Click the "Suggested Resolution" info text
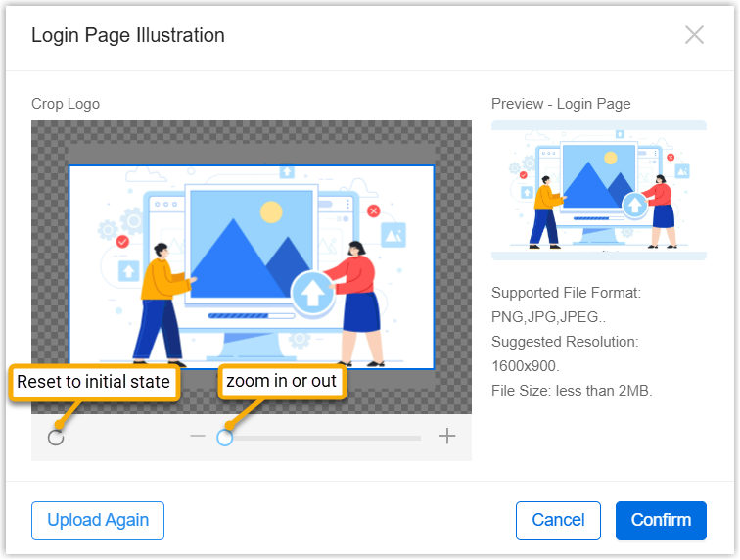The image size is (740, 560). coord(565,342)
